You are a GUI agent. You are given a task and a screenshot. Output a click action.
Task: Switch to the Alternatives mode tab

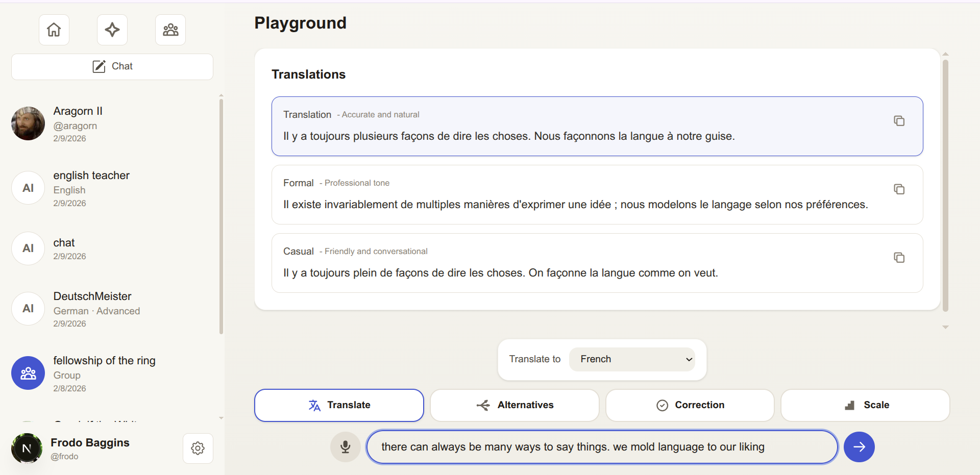pyautogui.click(x=514, y=406)
